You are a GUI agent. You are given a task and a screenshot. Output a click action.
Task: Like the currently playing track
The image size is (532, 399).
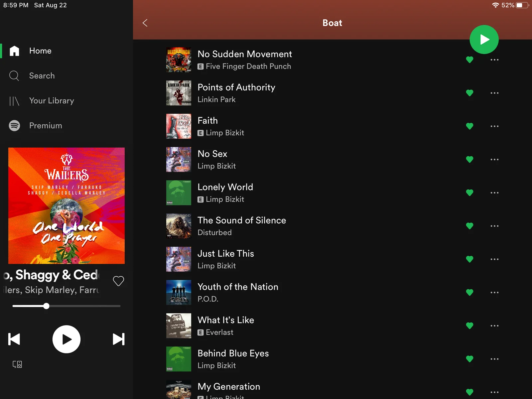pyautogui.click(x=118, y=281)
